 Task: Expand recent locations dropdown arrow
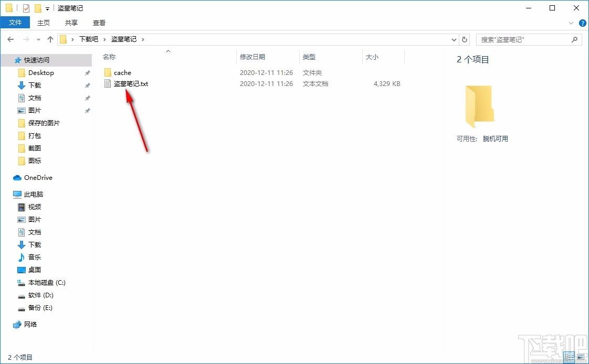click(x=38, y=39)
